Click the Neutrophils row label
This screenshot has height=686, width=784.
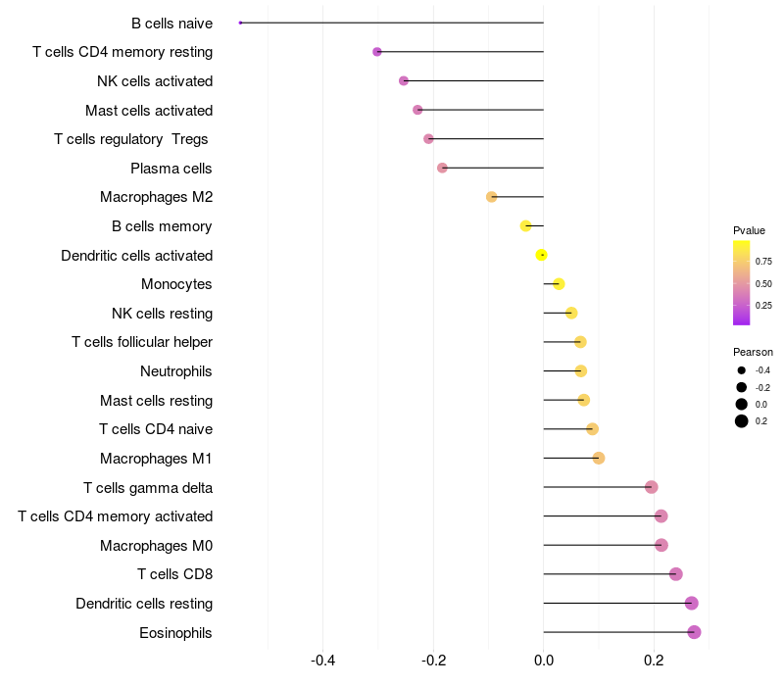point(176,371)
